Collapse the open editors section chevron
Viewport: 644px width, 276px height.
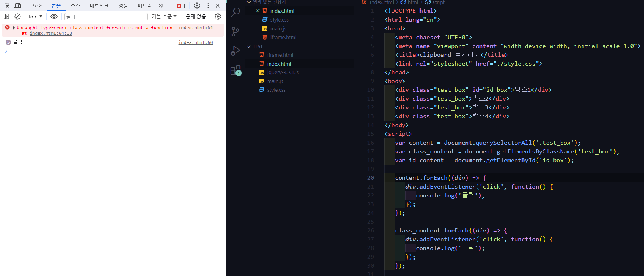pyautogui.click(x=249, y=2)
